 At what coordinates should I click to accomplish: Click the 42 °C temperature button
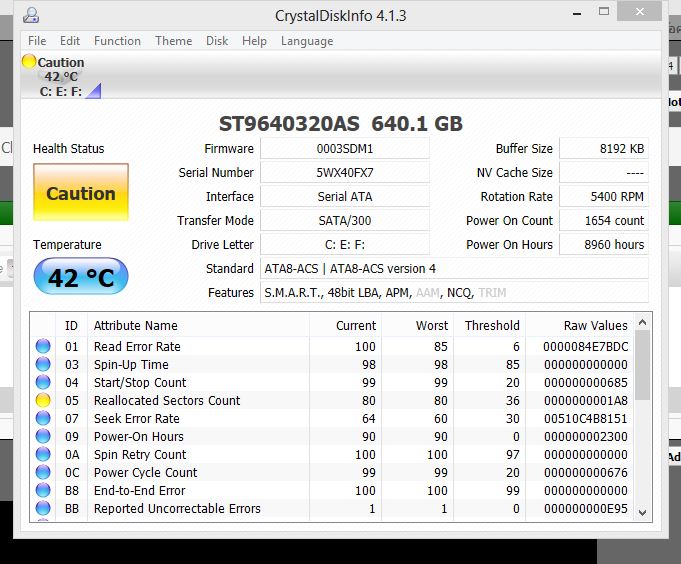(x=81, y=277)
